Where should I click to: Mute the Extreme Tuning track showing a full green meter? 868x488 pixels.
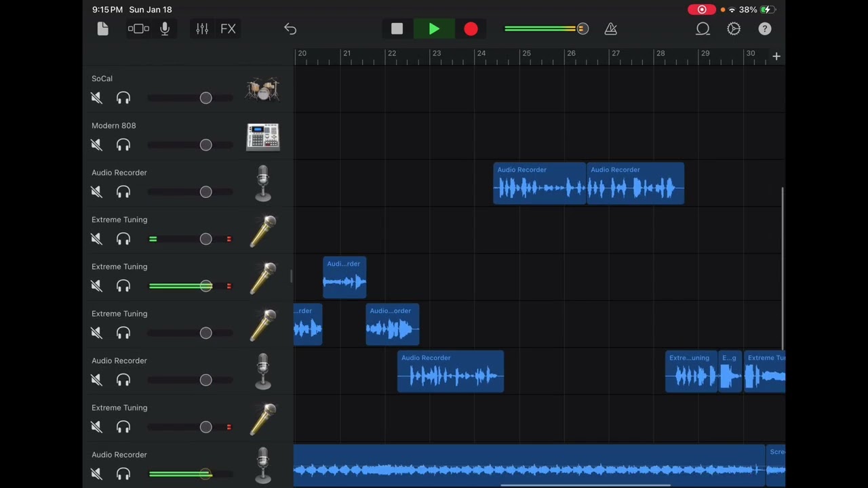(96, 286)
